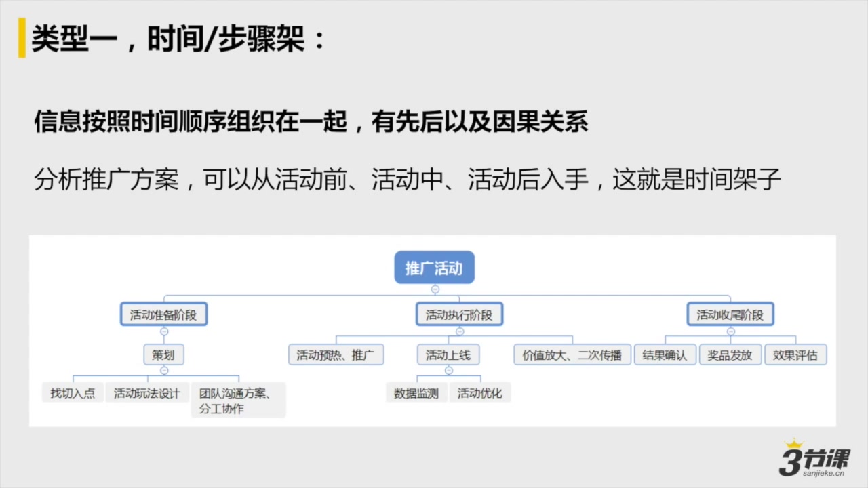Select the 奖品发放 node
The height and width of the screenshot is (488, 868).
[730, 354]
